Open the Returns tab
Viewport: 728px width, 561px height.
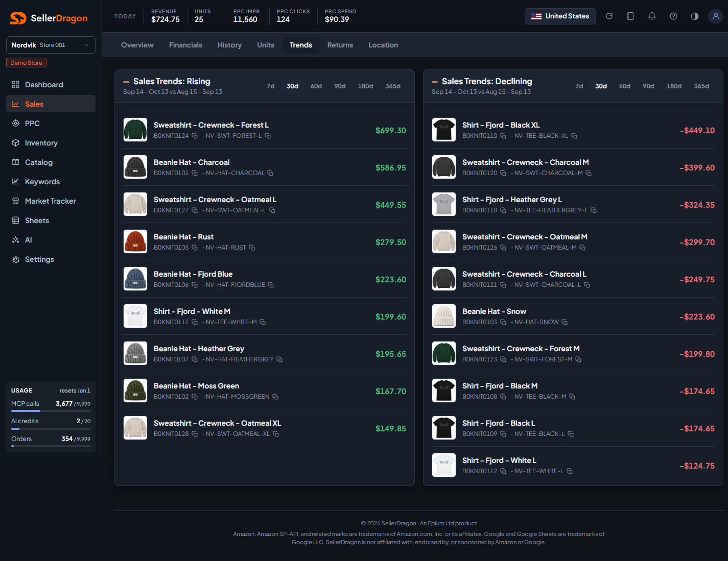(340, 45)
